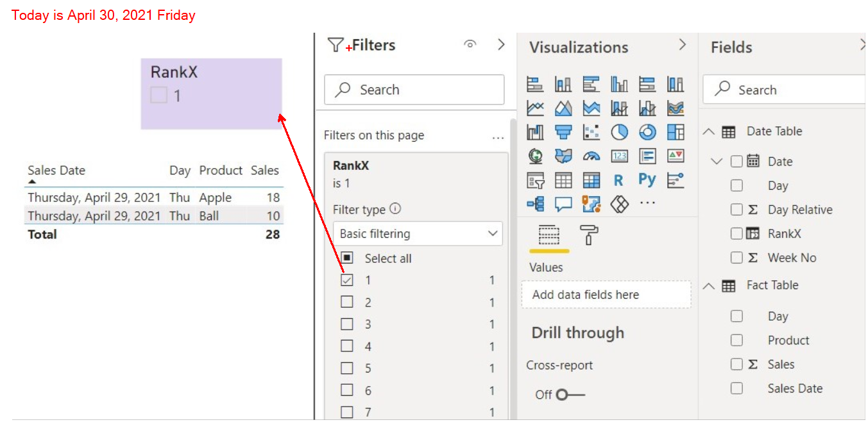Toggle Filters pane eye visibility icon
Screen dimensions: 868x429
pyautogui.click(x=470, y=44)
